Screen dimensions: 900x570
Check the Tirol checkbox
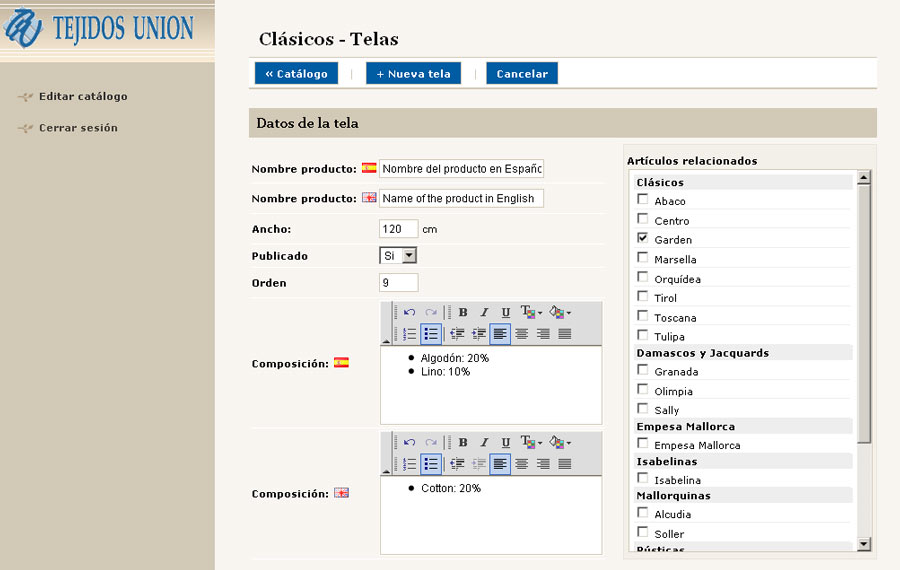643,296
